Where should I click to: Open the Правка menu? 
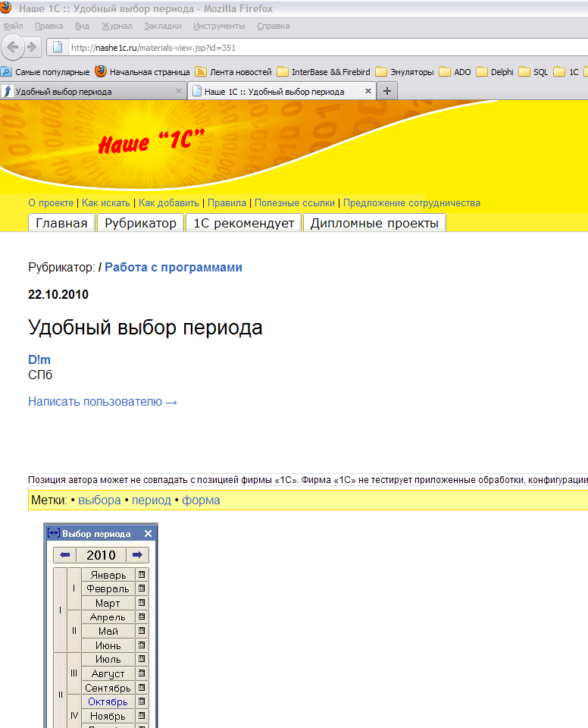pos(49,26)
